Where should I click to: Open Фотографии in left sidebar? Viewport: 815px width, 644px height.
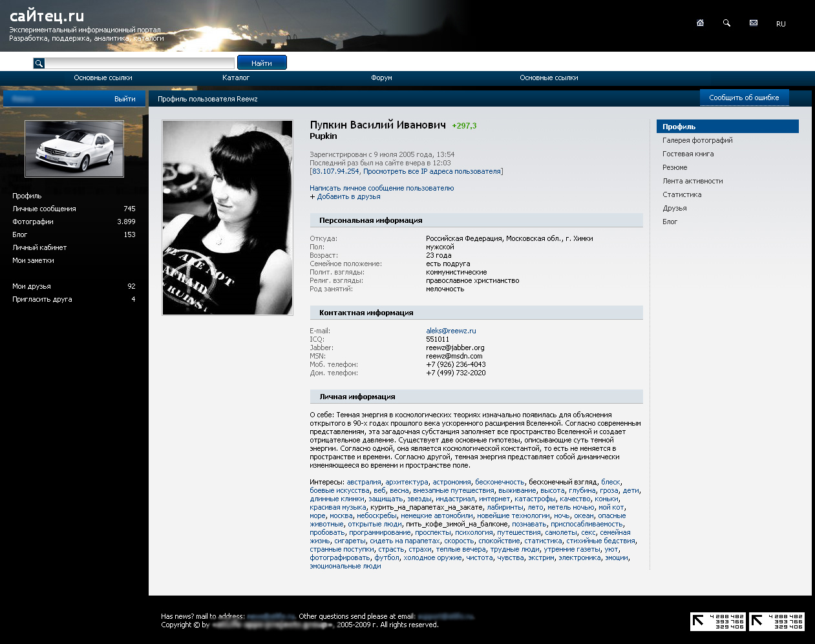(x=33, y=222)
